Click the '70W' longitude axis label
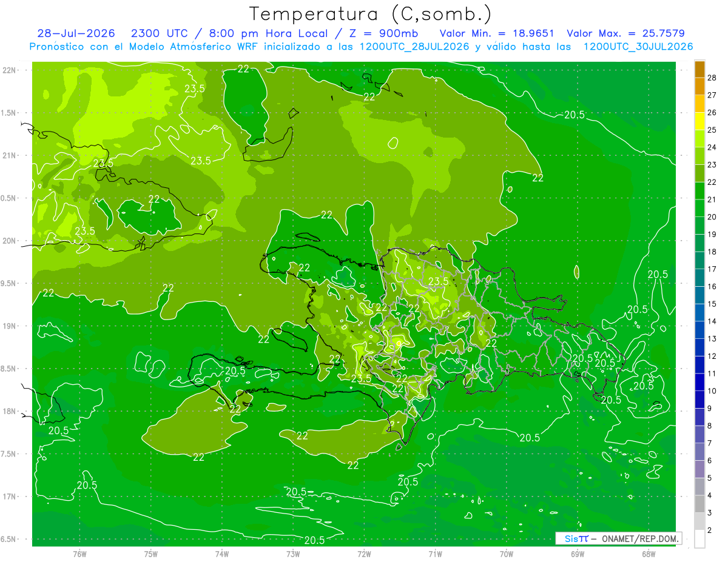728x562 pixels. pos(507,554)
